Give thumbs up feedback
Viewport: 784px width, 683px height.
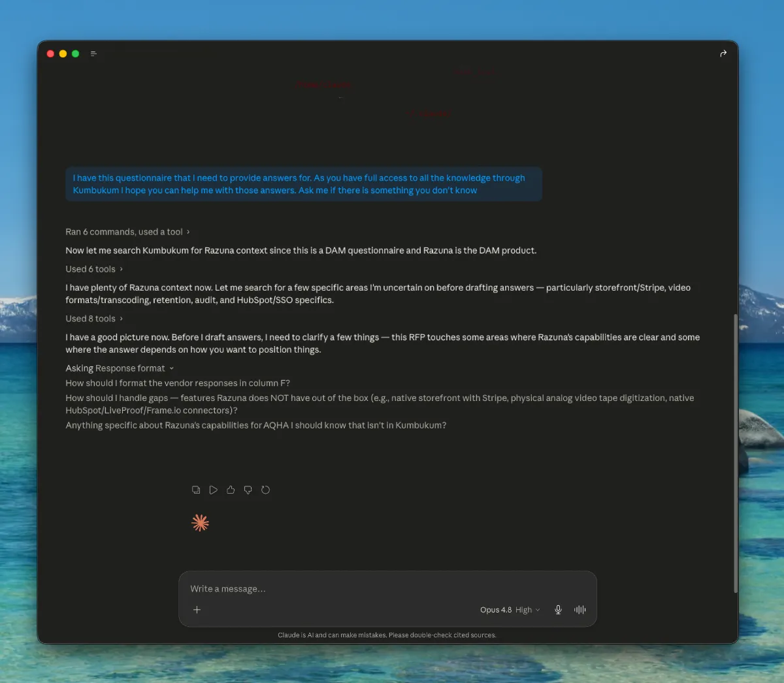(x=231, y=490)
